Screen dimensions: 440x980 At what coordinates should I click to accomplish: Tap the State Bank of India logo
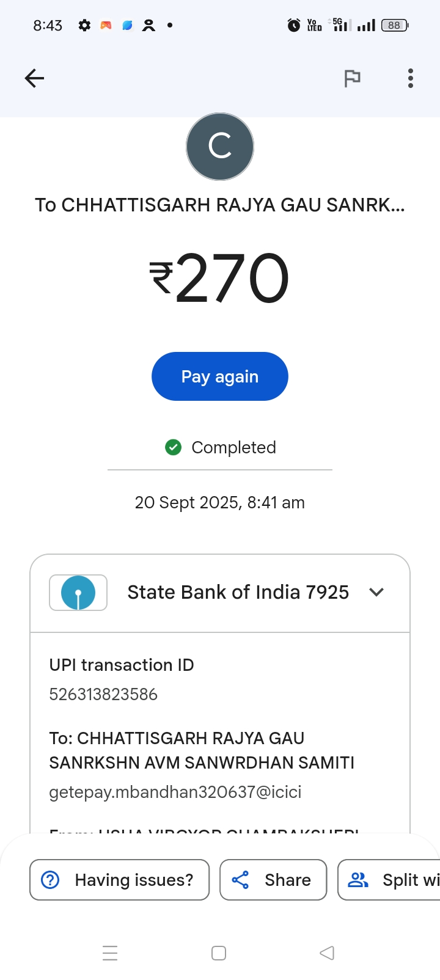pos(78,593)
